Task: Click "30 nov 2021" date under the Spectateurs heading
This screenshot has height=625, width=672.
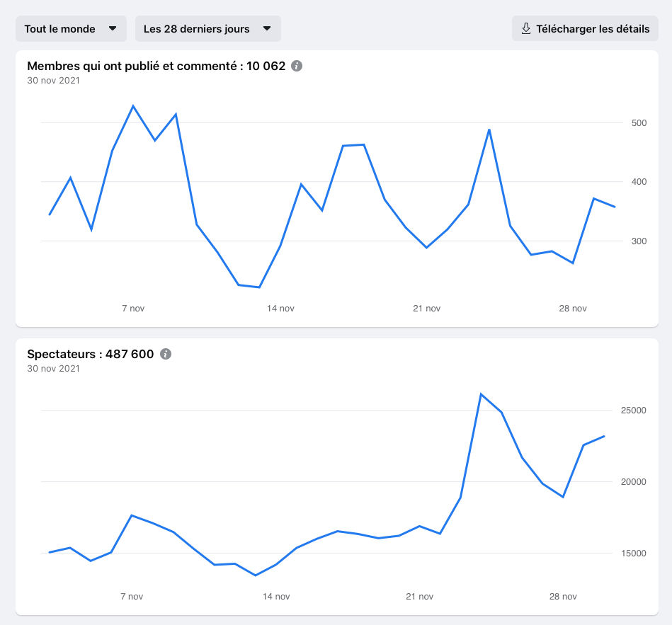Action: [54, 369]
